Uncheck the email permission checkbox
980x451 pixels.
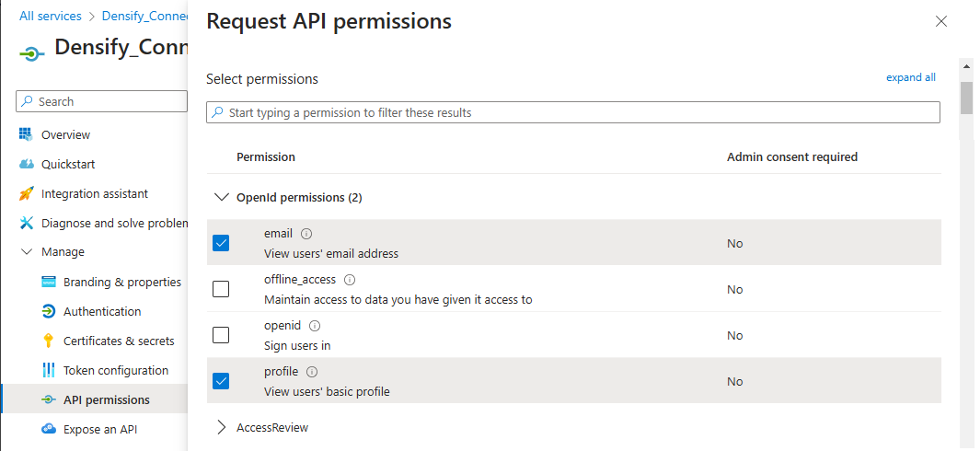(221, 243)
